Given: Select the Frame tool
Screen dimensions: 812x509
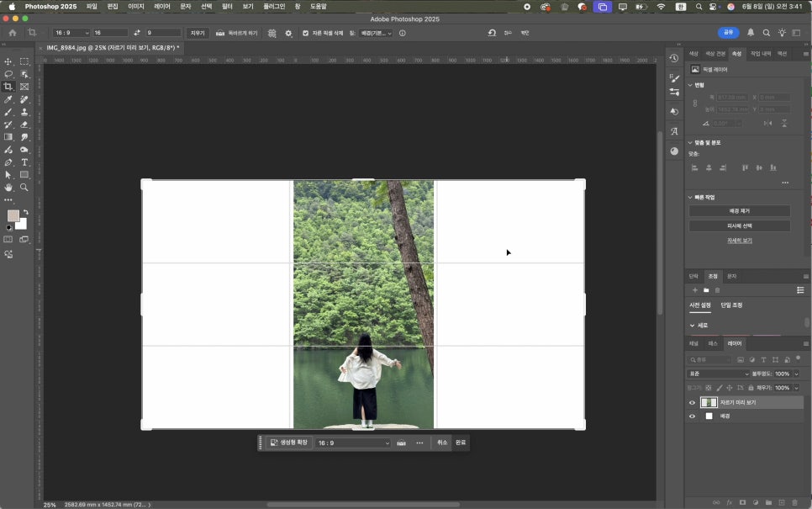Looking at the screenshot, I should [24, 87].
